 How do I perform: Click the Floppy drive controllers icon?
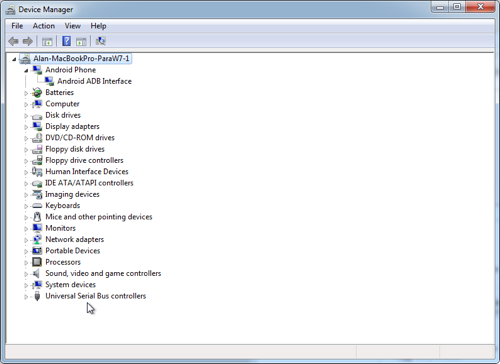pos(37,161)
